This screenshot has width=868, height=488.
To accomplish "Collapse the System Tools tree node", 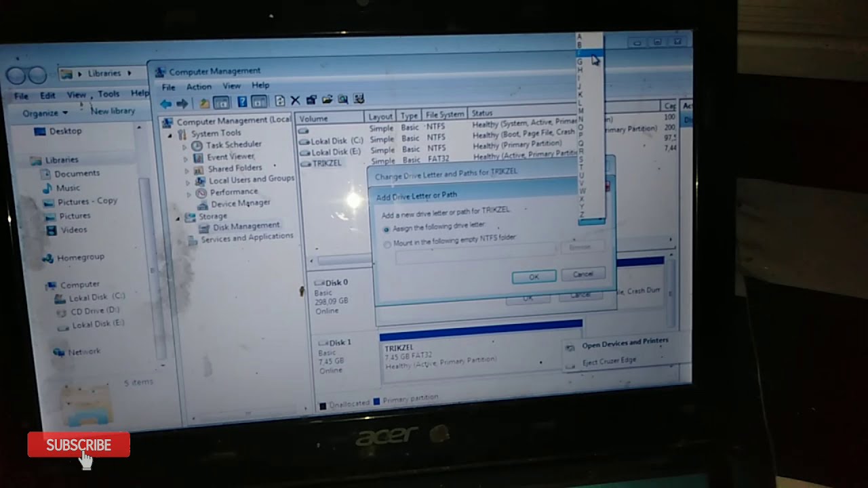I will pos(170,135).
